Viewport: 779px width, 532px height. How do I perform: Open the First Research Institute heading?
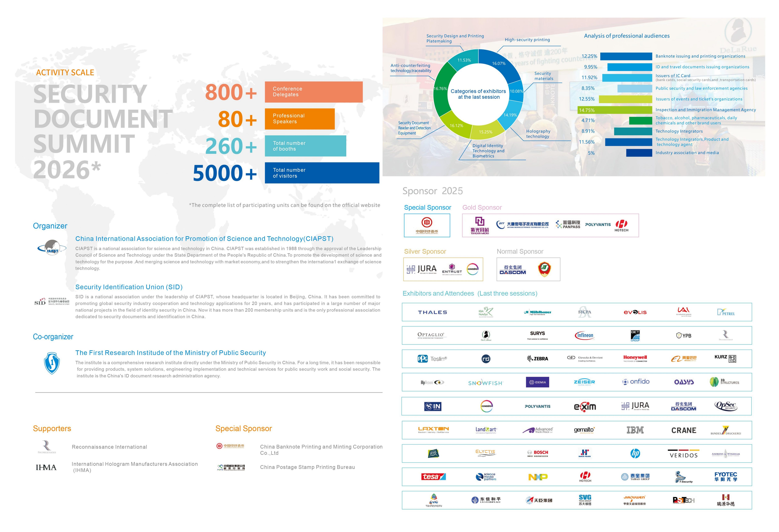pos(170,353)
